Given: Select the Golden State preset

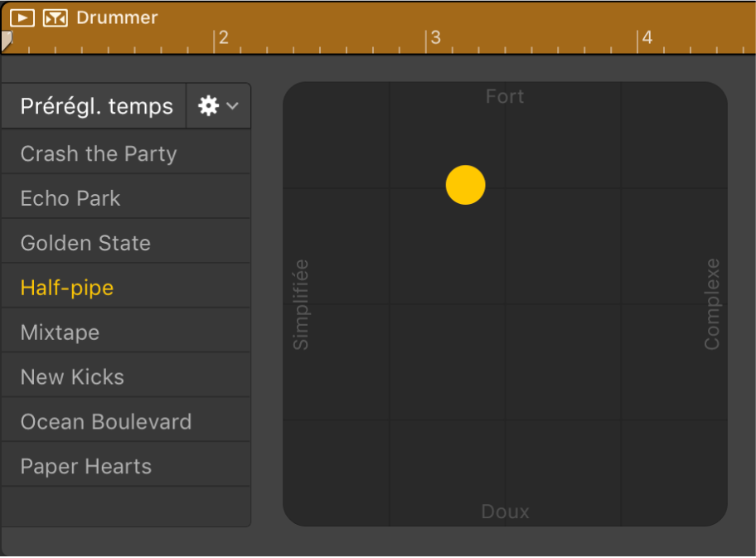Looking at the screenshot, I should click(85, 244).
